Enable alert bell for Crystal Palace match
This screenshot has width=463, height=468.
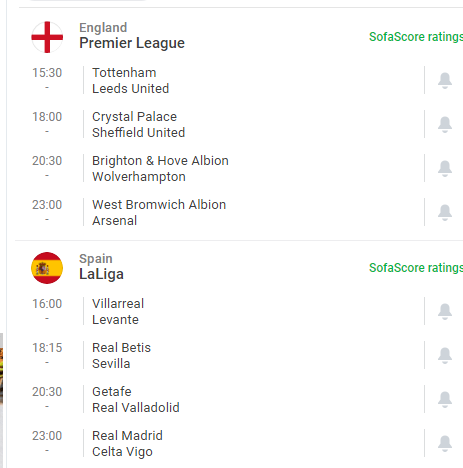[x=445, y=124]
